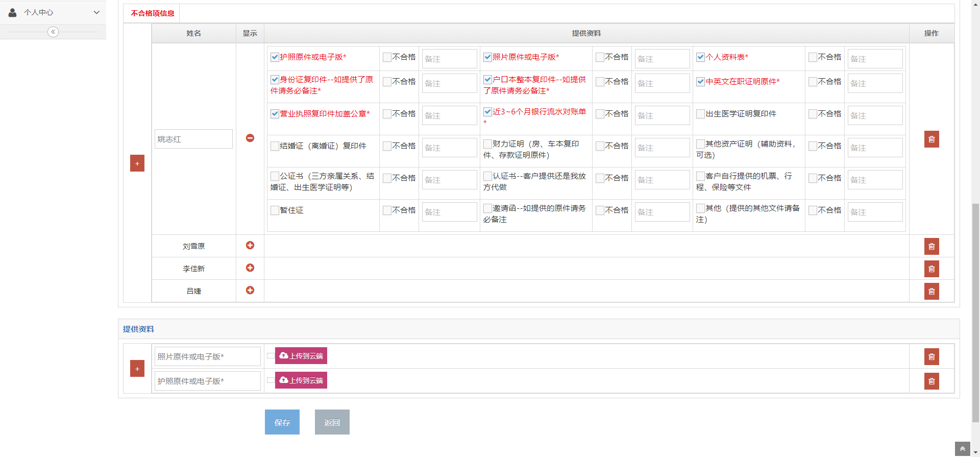This screenshot has height=457, width=980.
Task: Uncheck 营业执照复印件加盖公章 checkbox
Action: tap(275, 114)
